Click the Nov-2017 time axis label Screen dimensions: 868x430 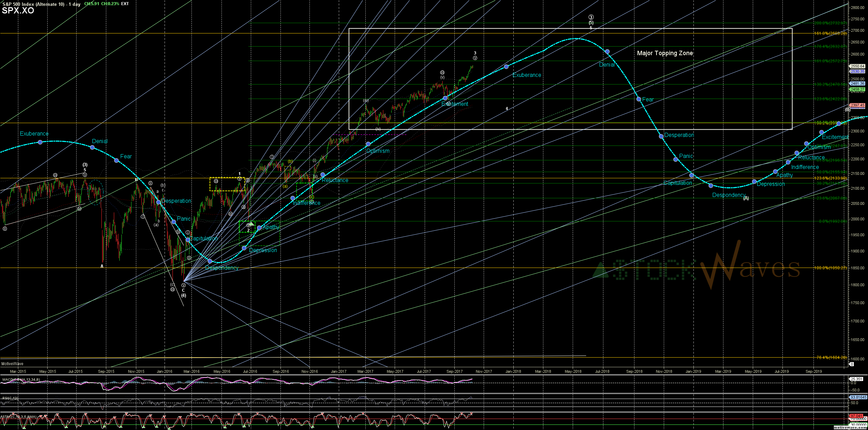tap(484, 371)
